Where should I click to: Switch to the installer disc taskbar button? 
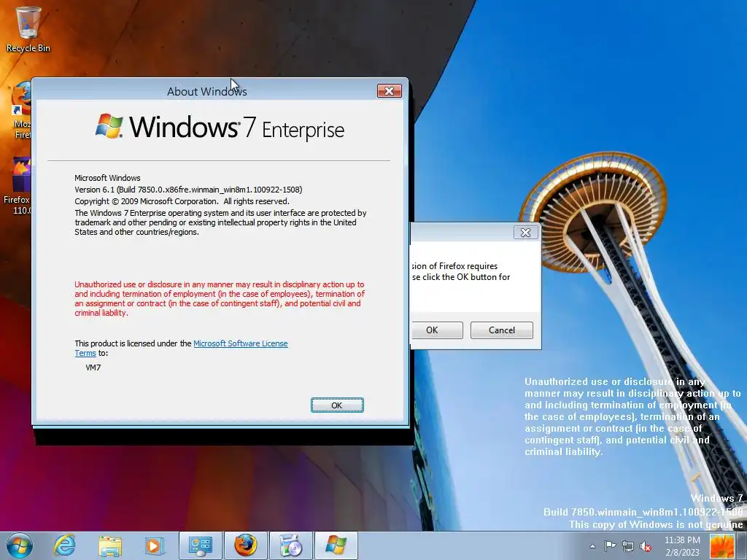click(x=290, y=545)
